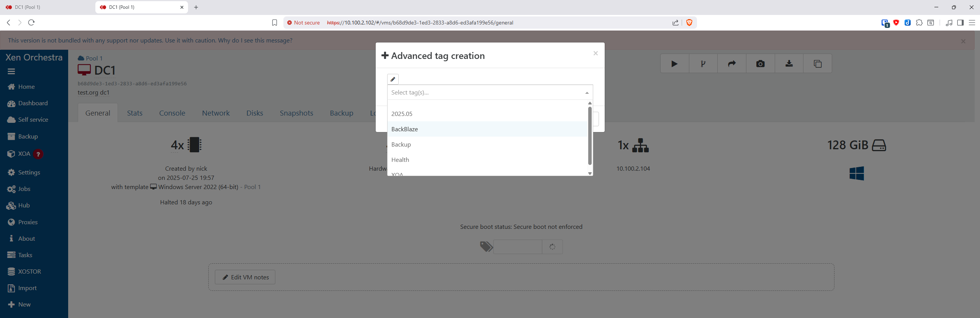The height and width of the screenshot is (318, 980).
Task: Toggle the sidebar hamburger menu
Action: (11, 71)
